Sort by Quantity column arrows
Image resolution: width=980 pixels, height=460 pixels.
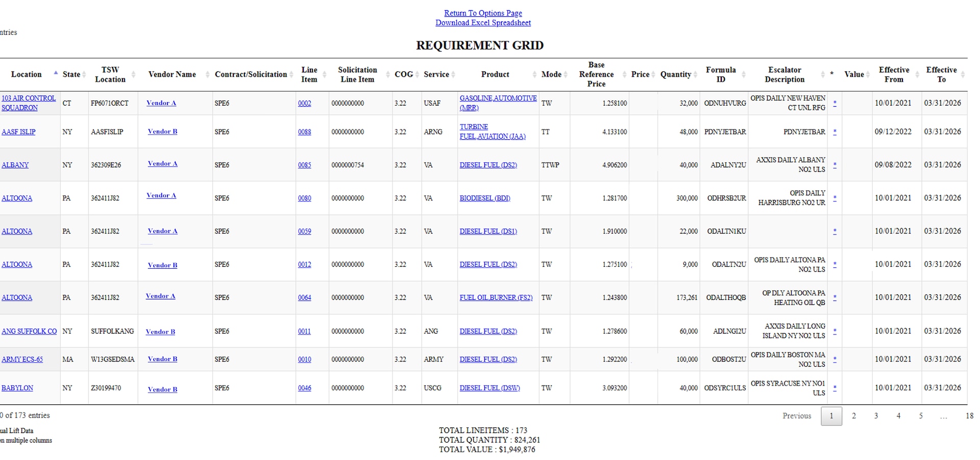click(x=695, y=74)
